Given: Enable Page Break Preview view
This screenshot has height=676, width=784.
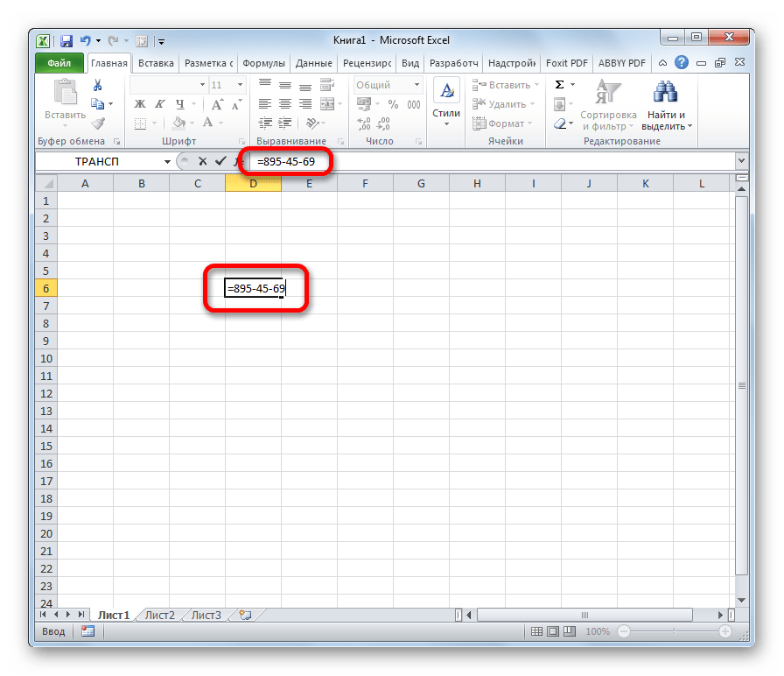Looking at the screenshot, I should click(x=570, y=631).
